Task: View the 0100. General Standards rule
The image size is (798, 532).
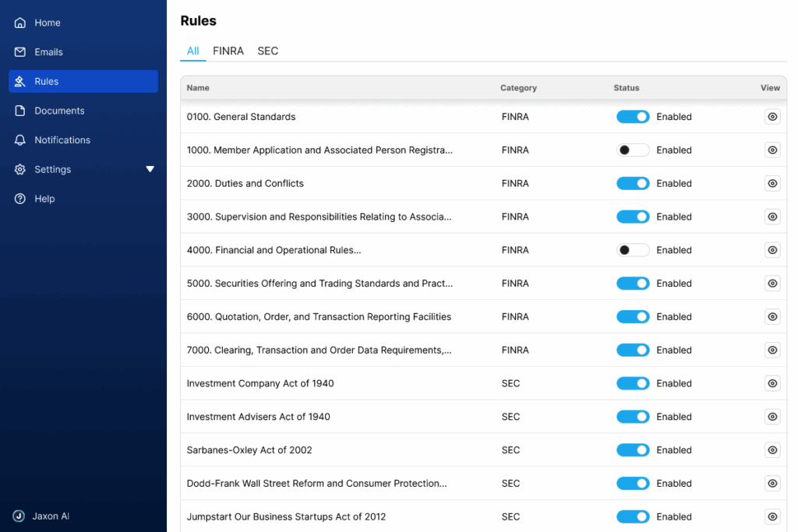Action: pos(772,117)
